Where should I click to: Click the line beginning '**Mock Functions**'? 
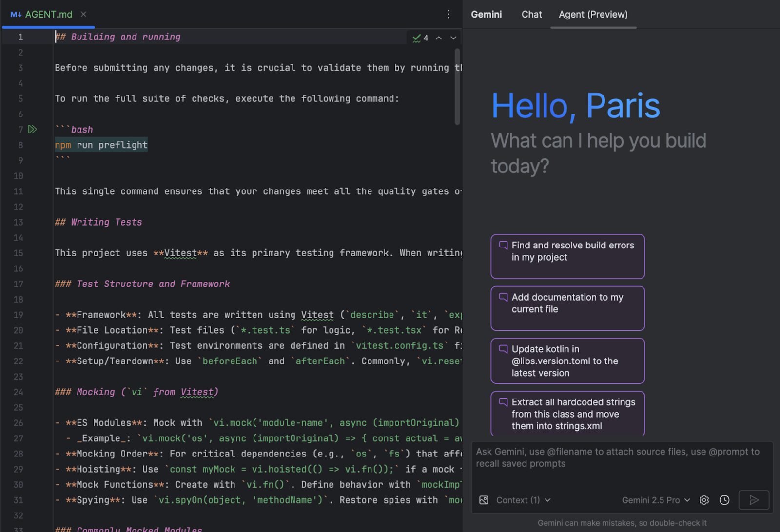click(258, 485)
